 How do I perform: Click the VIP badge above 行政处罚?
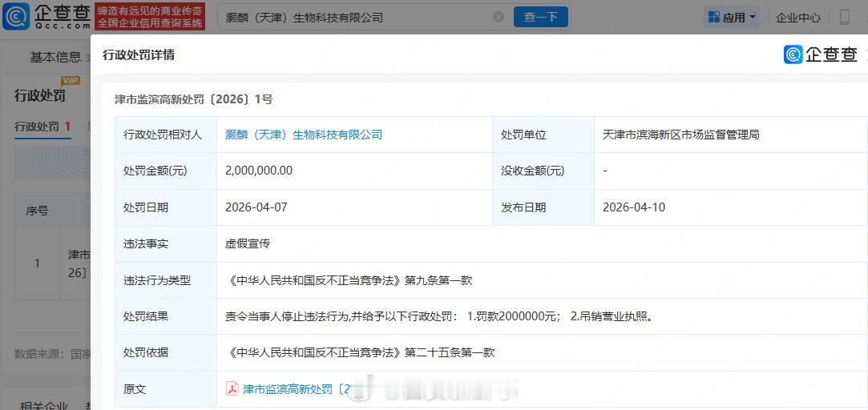pyautogui.click(x=71, y=81)
